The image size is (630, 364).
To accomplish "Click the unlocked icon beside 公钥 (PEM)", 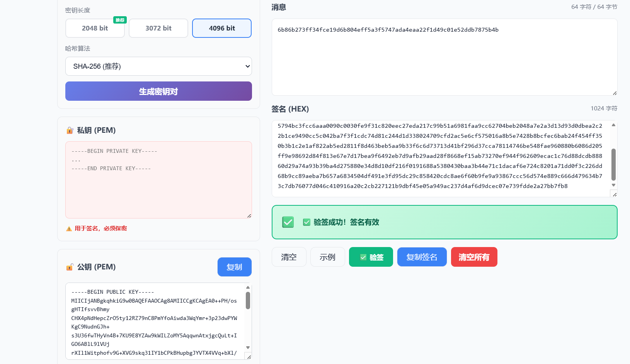I will (x=70, y=267).
